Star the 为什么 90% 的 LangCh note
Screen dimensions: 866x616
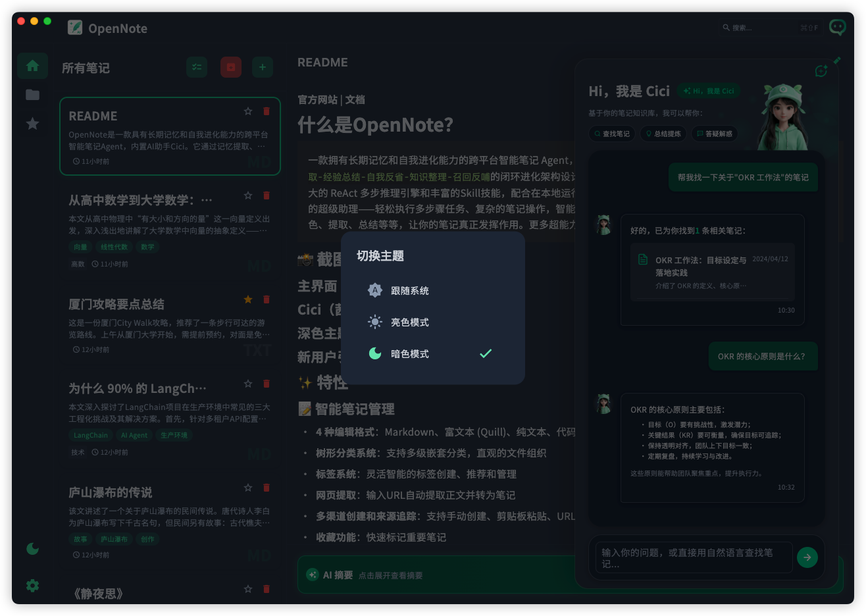[x=248, y=384]
